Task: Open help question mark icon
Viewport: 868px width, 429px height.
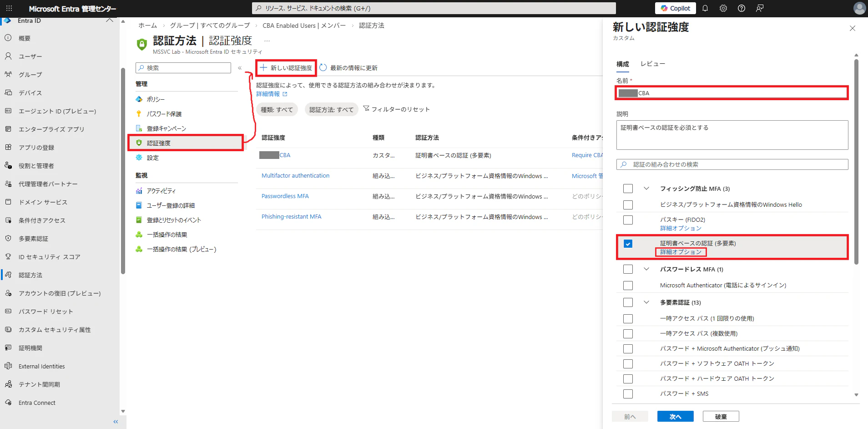Action: [742, 8]
